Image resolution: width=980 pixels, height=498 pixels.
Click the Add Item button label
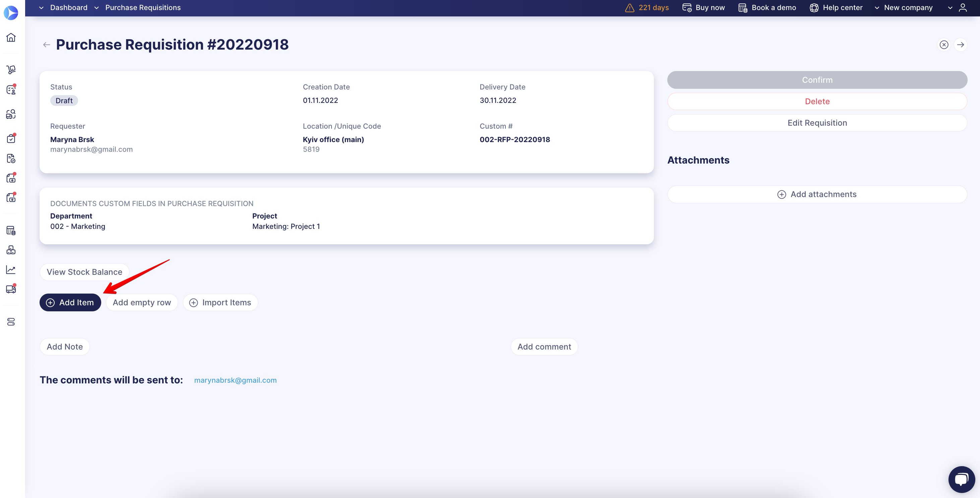pos(76,303)
